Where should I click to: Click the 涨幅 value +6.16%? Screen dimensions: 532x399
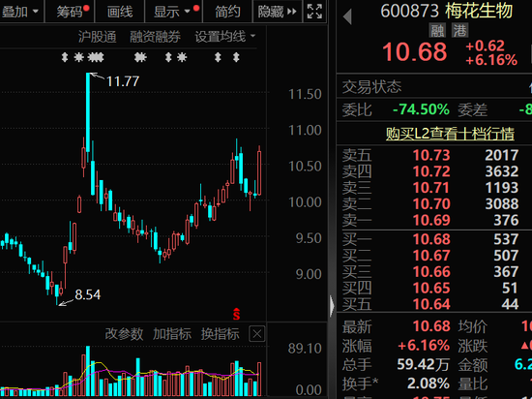pyautogui.click(x=424, y=346)
